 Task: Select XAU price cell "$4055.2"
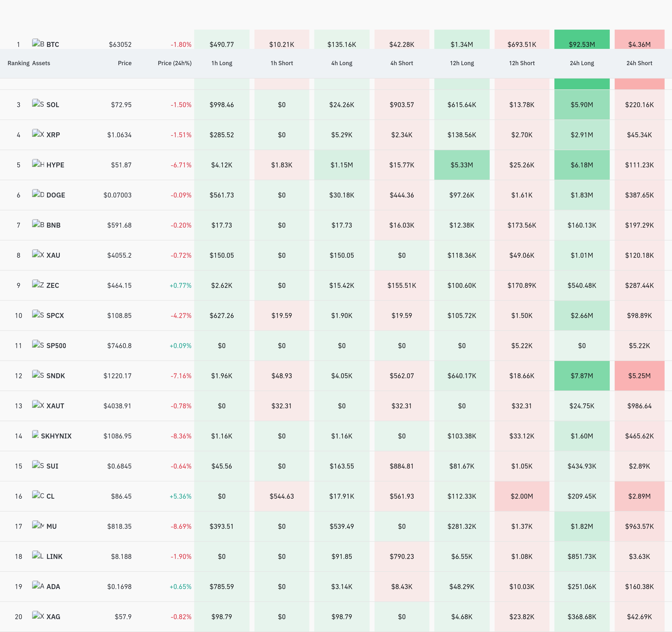pos(119,255)
